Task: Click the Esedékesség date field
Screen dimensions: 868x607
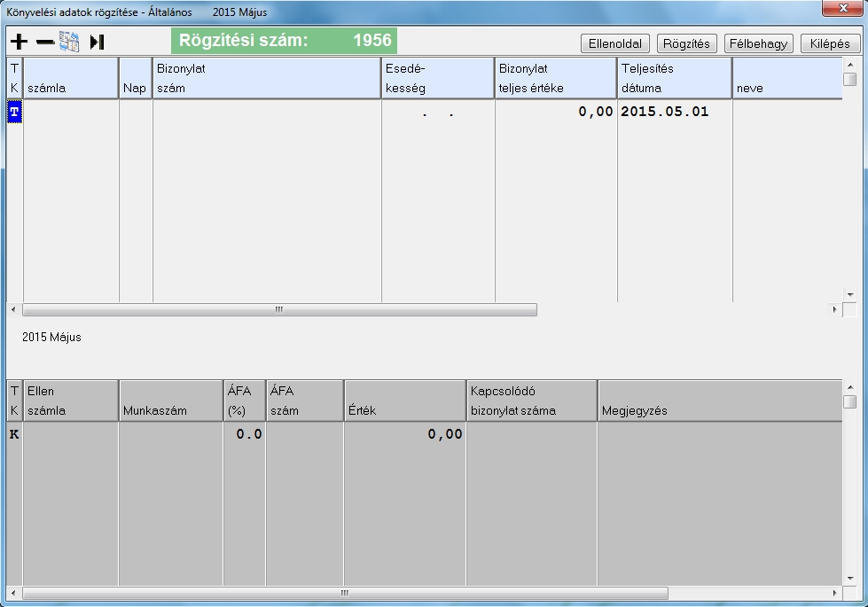Action: pos(438,112)
